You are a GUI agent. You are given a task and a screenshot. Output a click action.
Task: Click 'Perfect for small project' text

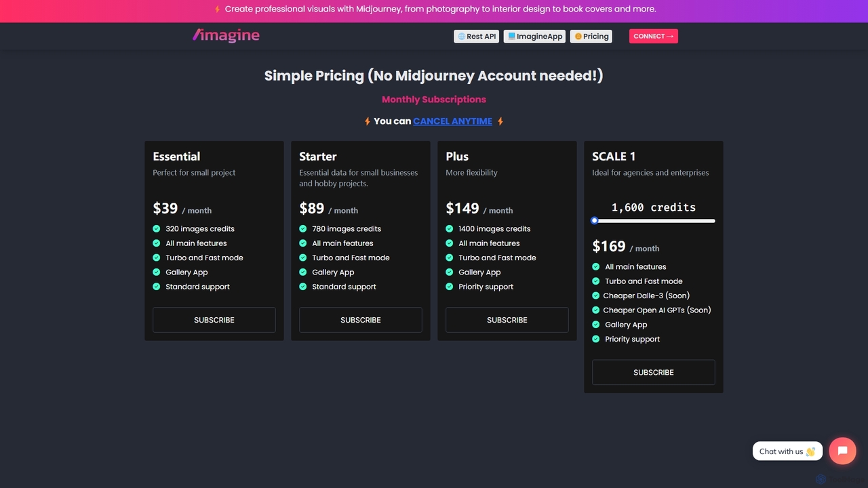click(x=194, y=173)
